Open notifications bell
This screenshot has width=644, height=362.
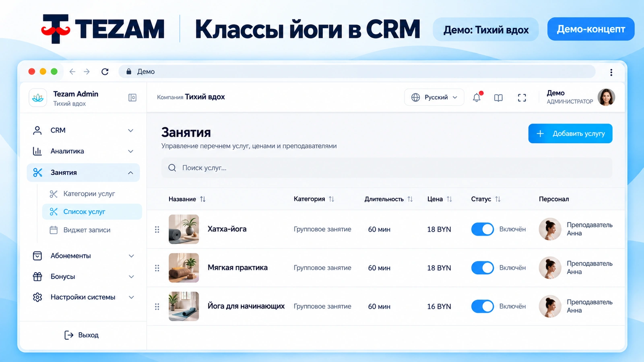coord(477,97)
